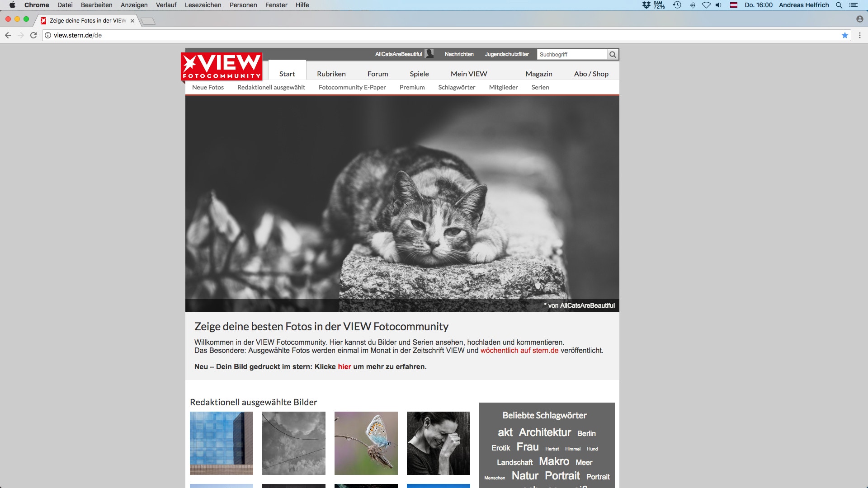Viewport: 868px width, 488px height.
Task: Open the Premium submenu link
Action: click(412, 87)
